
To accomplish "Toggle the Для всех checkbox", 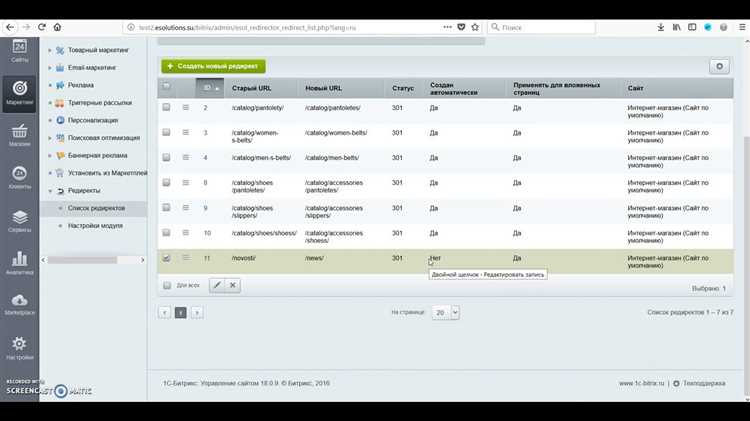I will [x=167, y=286].
